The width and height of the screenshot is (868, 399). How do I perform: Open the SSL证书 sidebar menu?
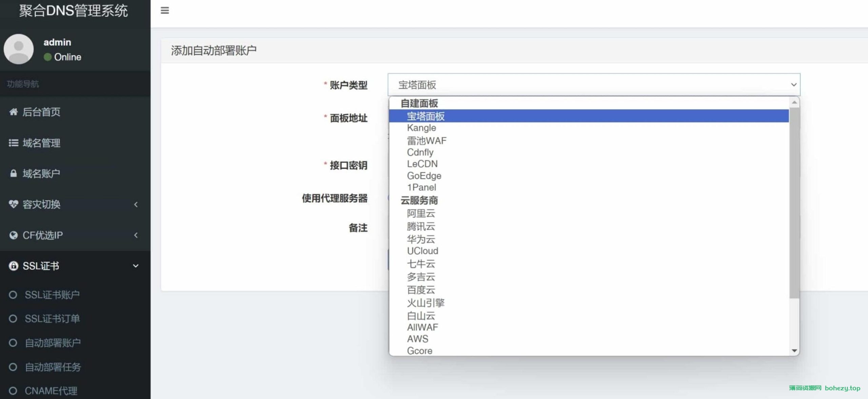point(75,266)
